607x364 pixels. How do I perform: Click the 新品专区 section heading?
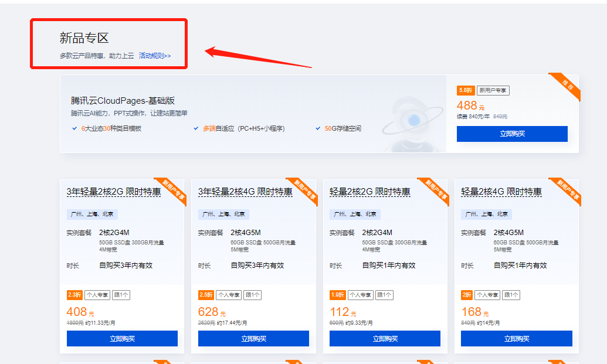coord(84,38)
